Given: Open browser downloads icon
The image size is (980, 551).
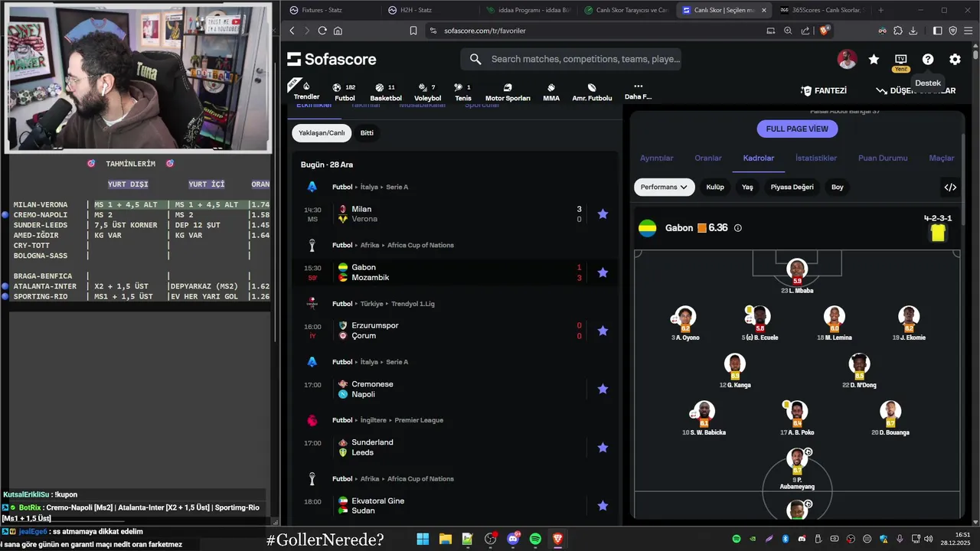Looking at the screenshot, I should pos(913,31).
